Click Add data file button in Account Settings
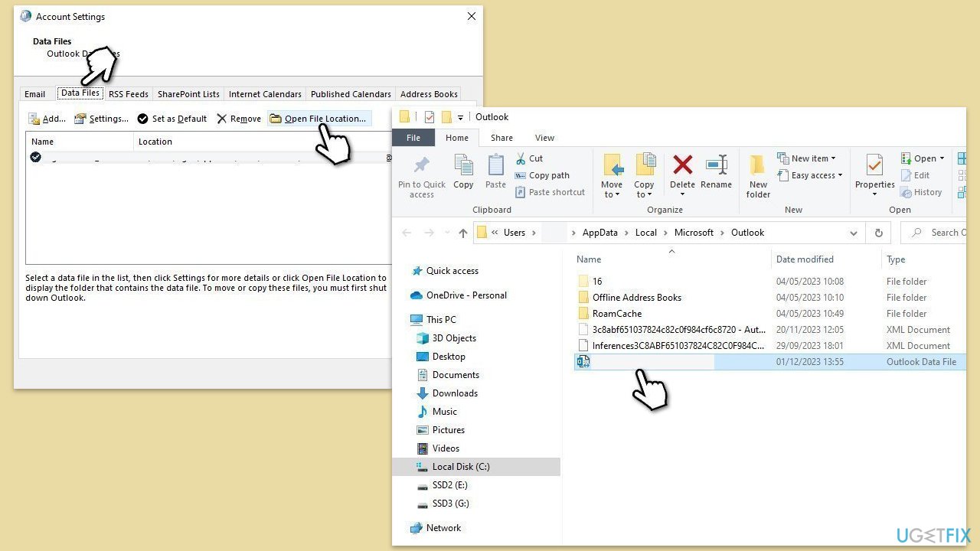Viewport: 980px width, 551px height. tap(47, 119)
